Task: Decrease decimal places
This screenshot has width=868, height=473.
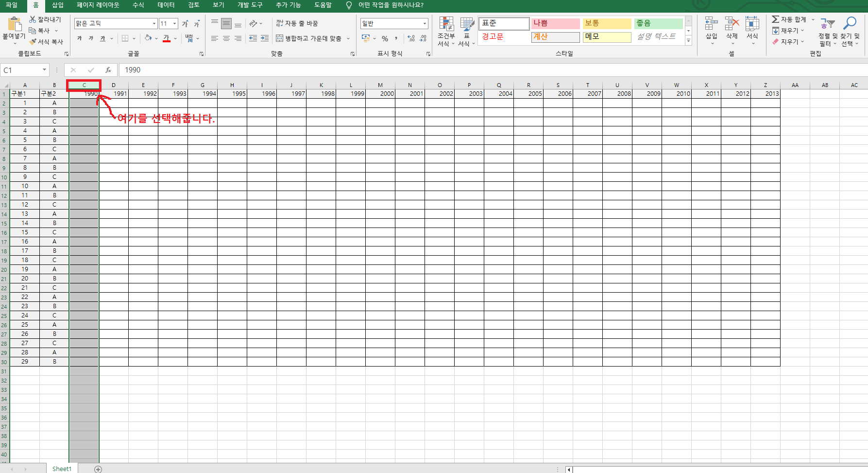Action: pos(423,38)
